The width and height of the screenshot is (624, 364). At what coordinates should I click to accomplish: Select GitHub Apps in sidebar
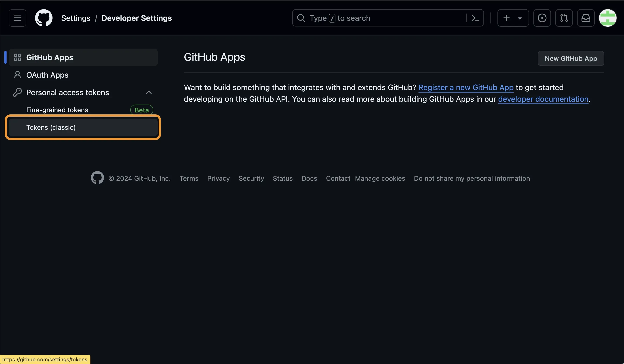coord(83,57)
